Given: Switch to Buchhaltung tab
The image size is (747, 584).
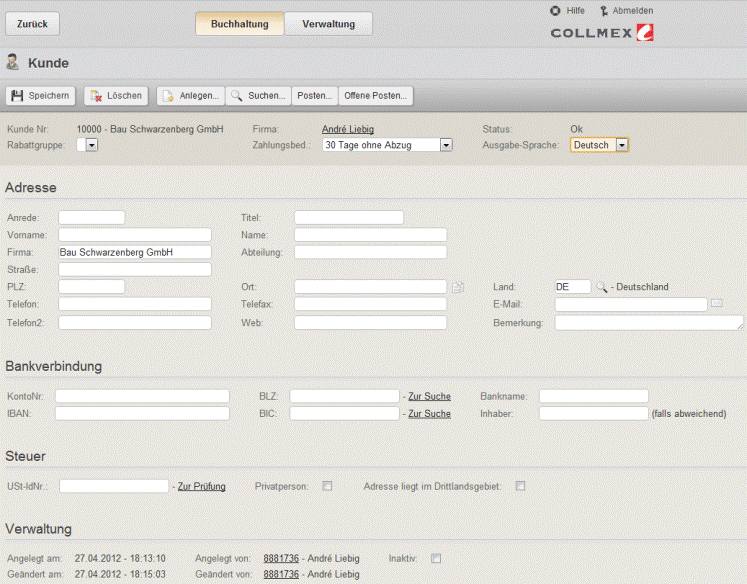Looking at the screenshot, I should (x=240, y=24).
